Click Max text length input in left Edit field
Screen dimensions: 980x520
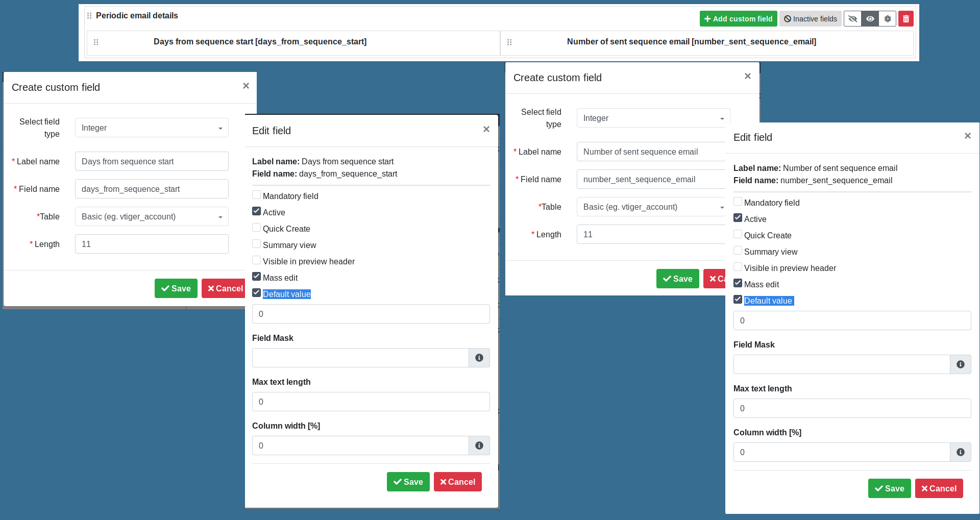(371, 402)
